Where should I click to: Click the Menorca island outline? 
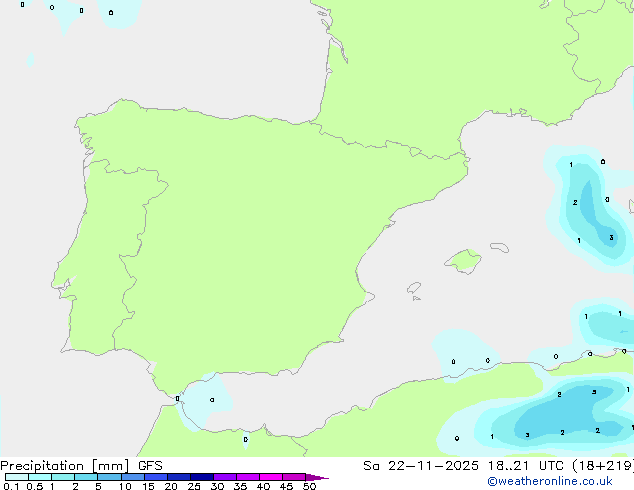(x=499, y=247)
